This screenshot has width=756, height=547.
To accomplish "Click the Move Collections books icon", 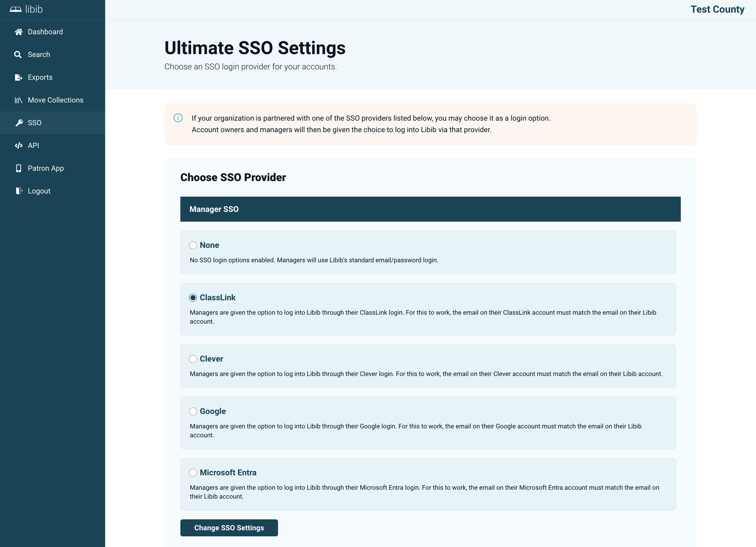I will (19, 100).
